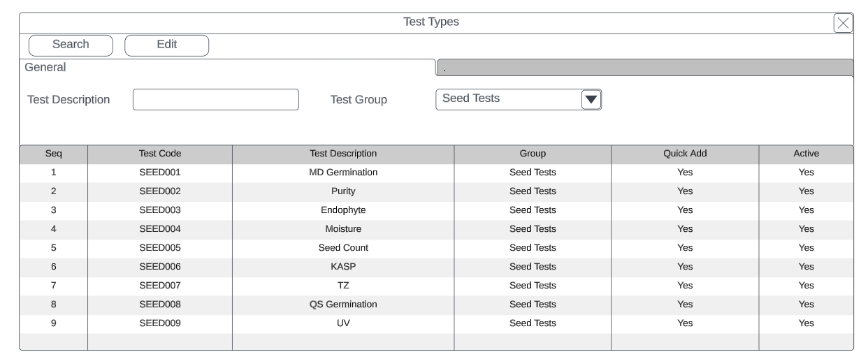The image size is (868, 359).
Task: Click the Seq column header
Action: tap(54, 154)
